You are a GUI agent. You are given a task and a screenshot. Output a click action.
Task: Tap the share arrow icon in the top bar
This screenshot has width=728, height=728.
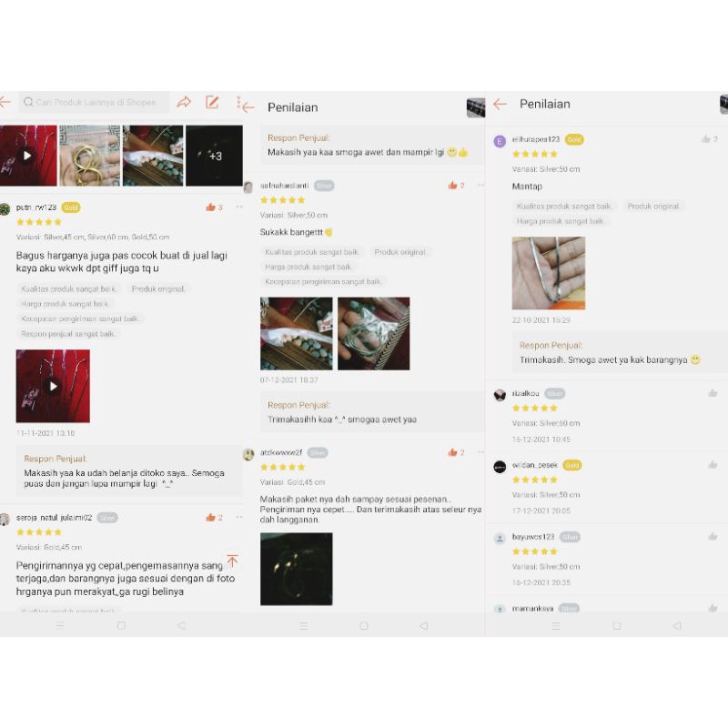[184, 102]
